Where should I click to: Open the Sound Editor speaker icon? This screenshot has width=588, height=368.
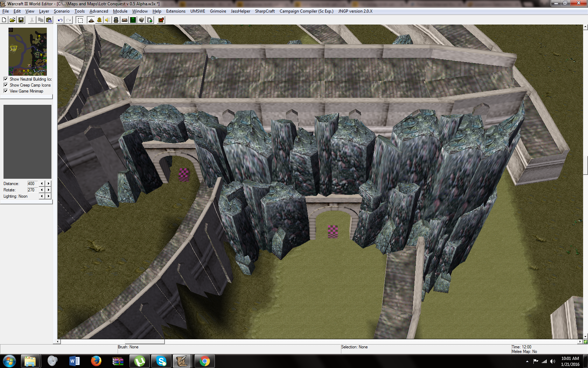click(x=108, y=20)
